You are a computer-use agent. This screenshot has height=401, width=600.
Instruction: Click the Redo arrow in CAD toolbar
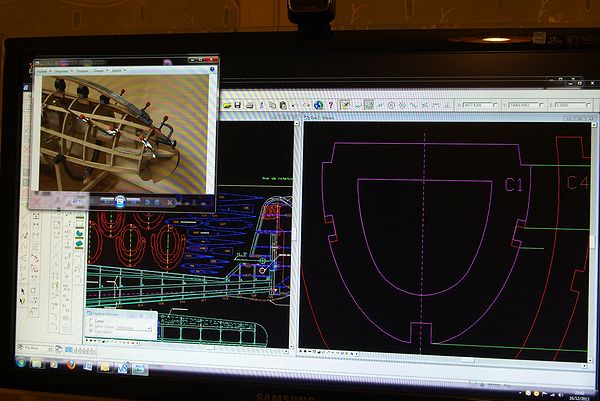pos(306,105)
